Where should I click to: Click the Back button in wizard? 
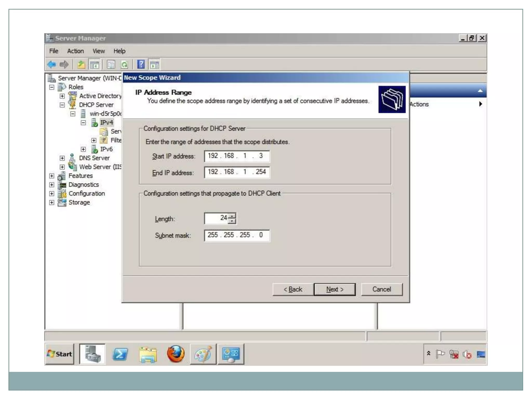(x=293, y=289)
